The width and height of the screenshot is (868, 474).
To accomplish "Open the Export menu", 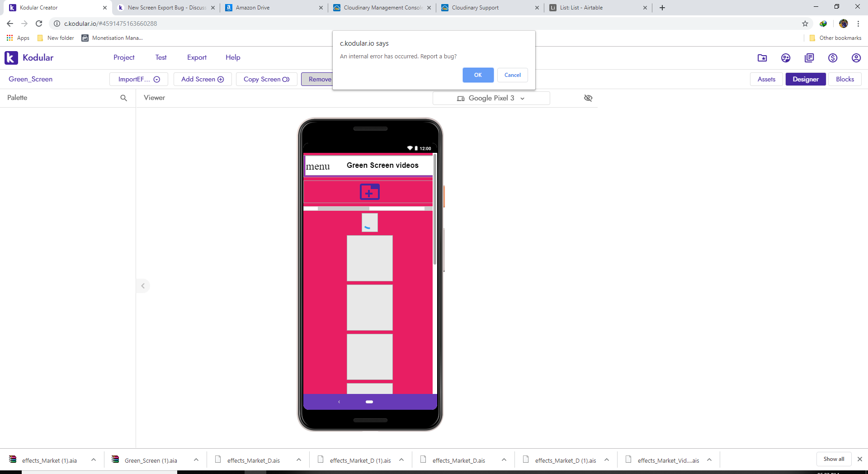I will coord(197,57).
